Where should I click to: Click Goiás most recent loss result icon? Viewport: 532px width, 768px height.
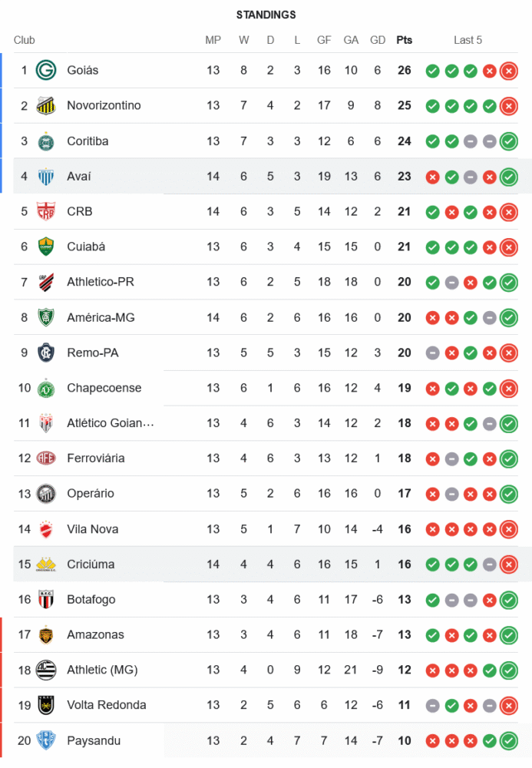click(x=508, y=71)
